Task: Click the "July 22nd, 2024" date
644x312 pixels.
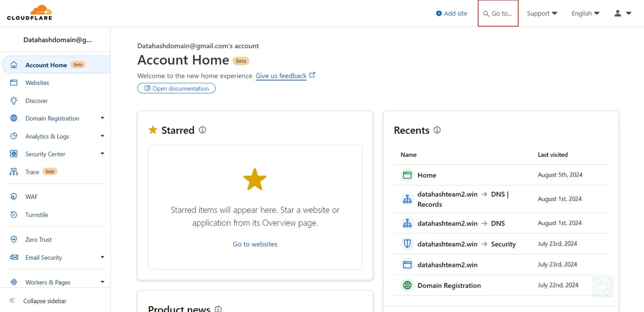Action: [x=558, y=285]
